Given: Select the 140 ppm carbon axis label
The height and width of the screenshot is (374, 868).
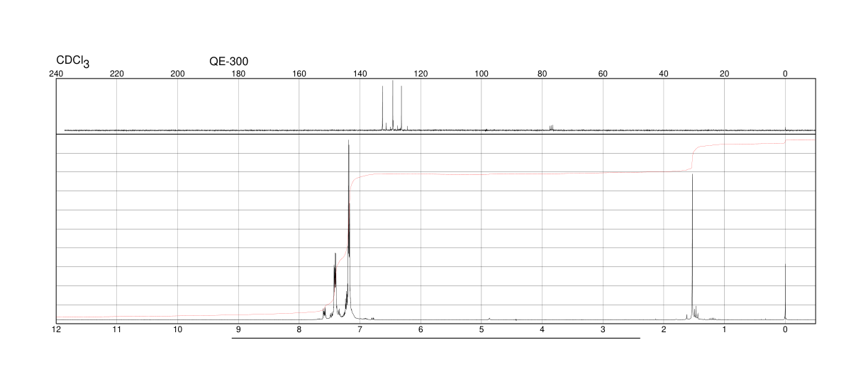Looking at the screenshot, I should click(x=360, y=74).
